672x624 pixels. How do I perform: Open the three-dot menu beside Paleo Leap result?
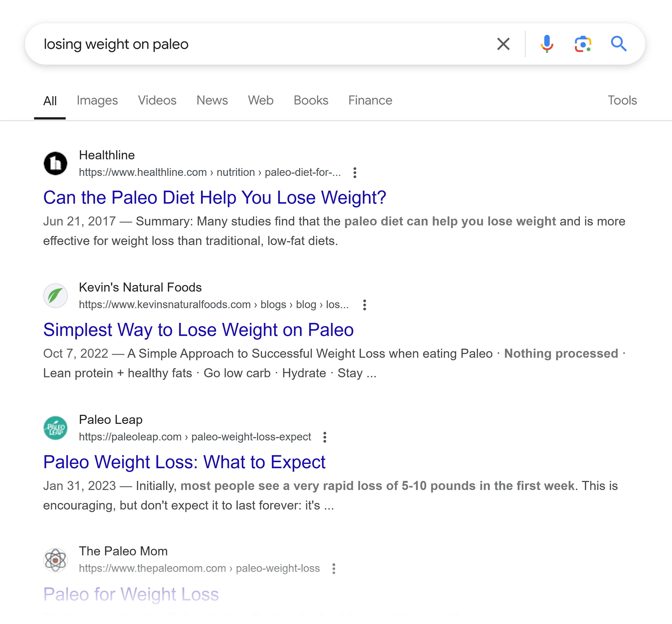pos(325,437)
